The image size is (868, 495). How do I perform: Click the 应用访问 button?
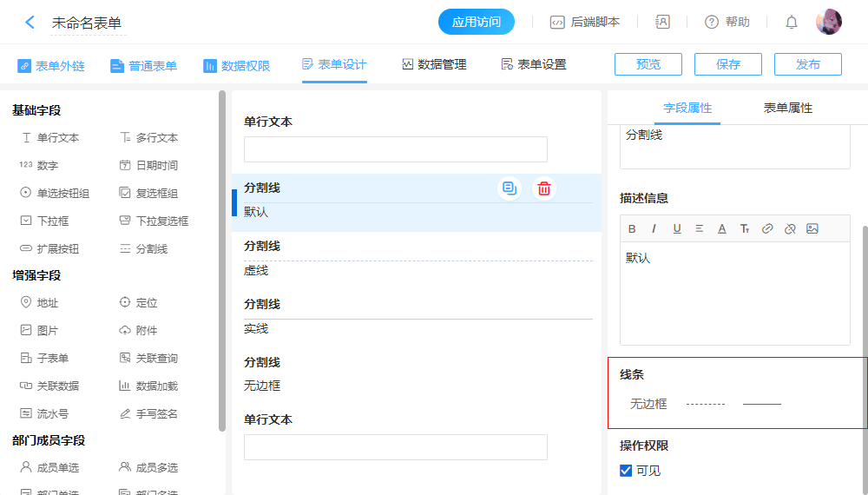[x=477, y=23]
